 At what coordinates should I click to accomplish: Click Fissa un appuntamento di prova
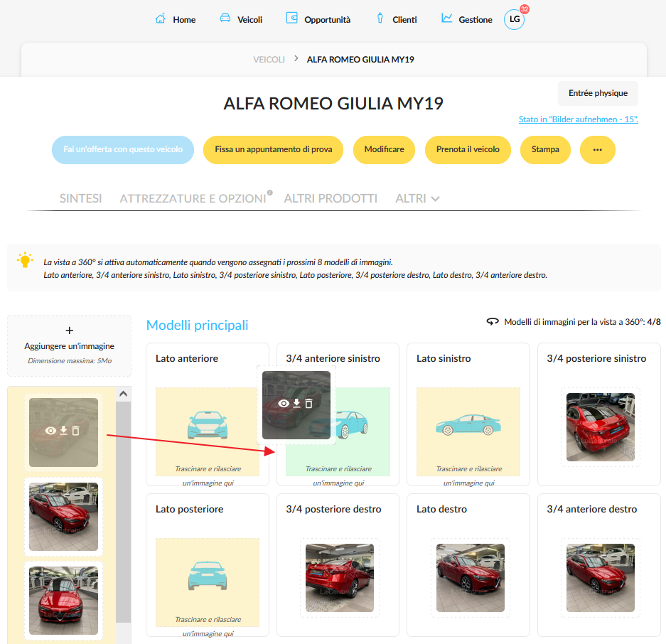pyautogui.click(x=273, y=149)
